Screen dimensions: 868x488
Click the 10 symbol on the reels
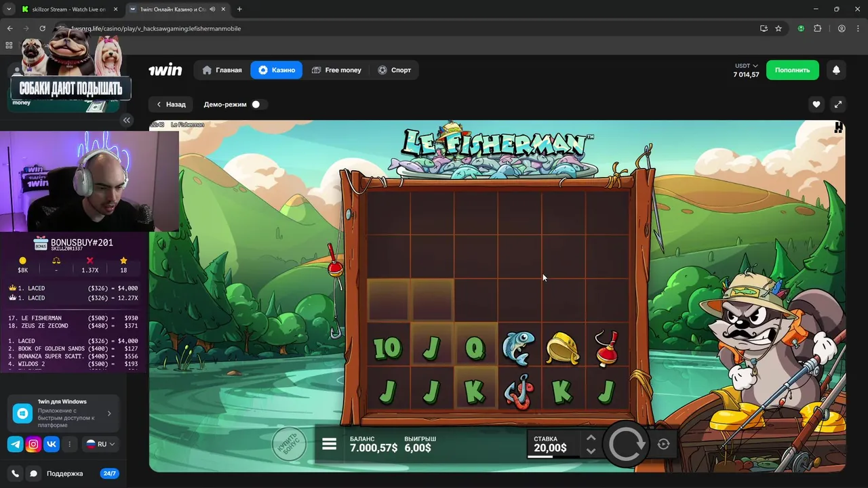387,348
